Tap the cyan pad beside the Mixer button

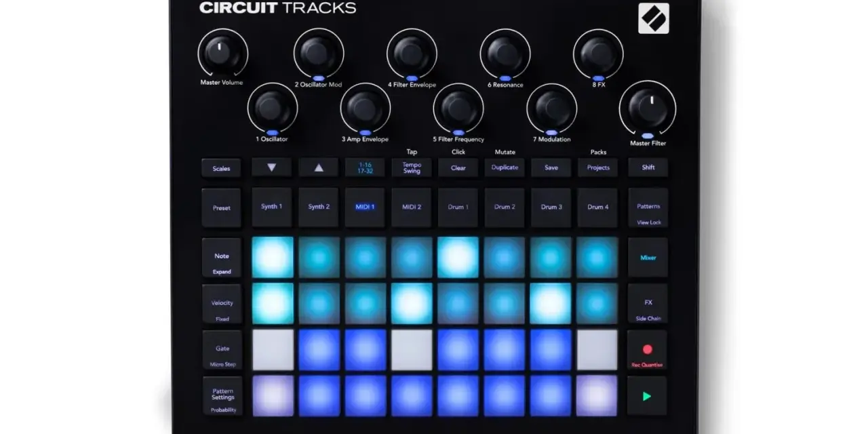tap(597, 258)
